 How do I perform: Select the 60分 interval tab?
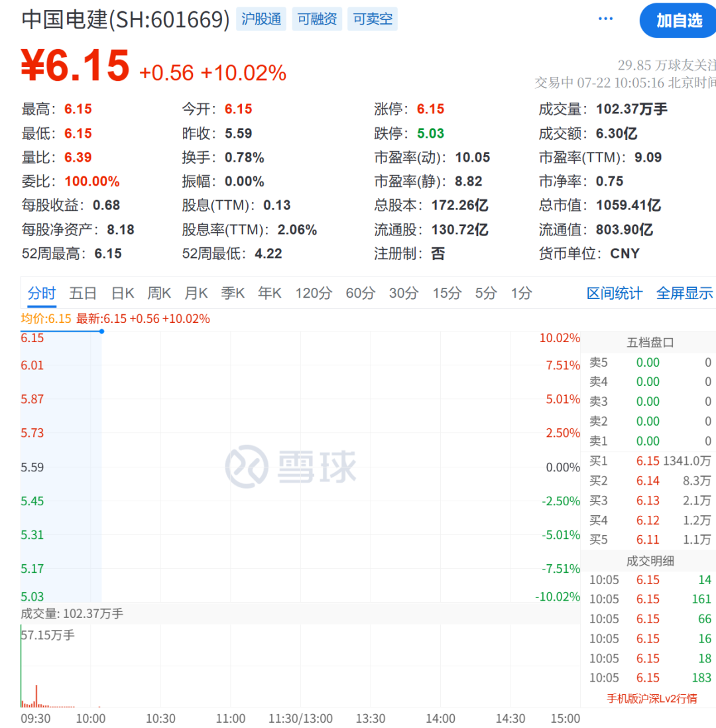tap(361, 294)
